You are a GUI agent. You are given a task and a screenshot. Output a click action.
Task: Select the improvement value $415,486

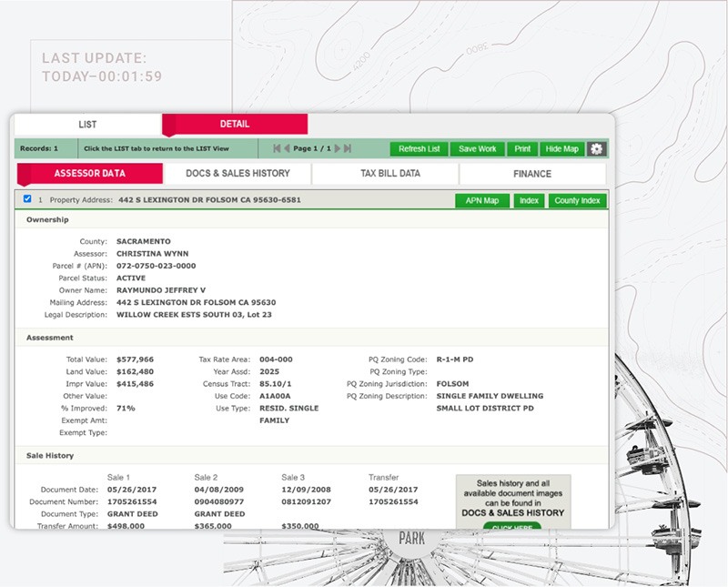click(x=135, y=383)
